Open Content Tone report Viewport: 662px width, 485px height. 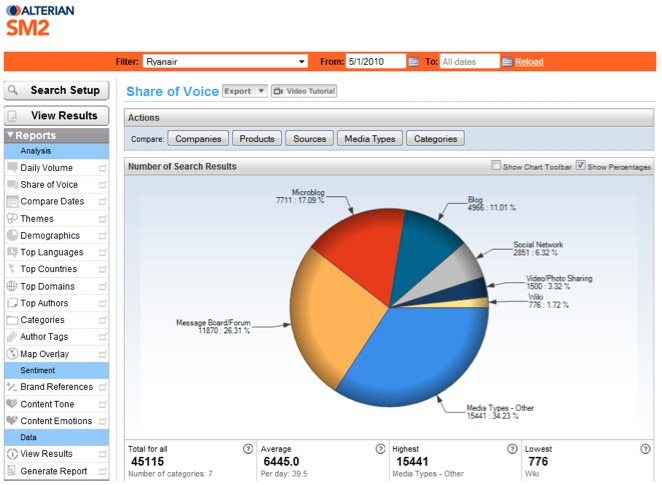47,404
